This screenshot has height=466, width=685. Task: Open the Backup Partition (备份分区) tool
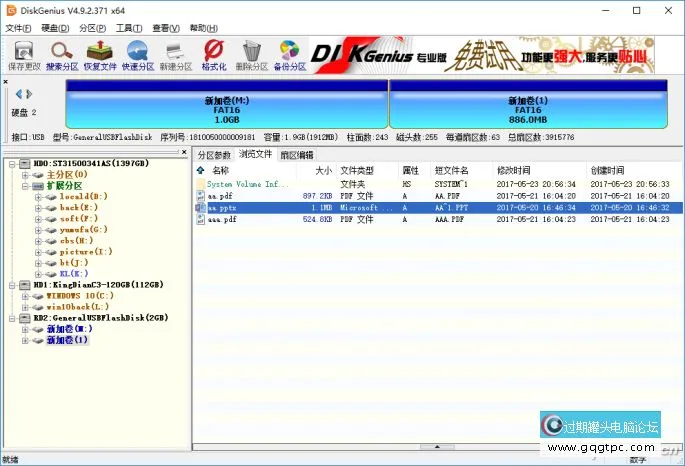[290, 55]
